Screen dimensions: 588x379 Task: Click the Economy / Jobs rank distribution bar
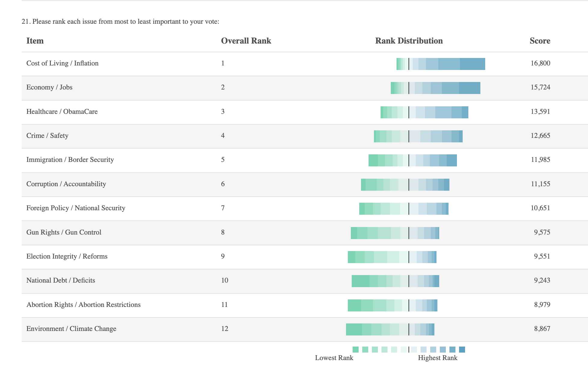[x=435, y=88]
